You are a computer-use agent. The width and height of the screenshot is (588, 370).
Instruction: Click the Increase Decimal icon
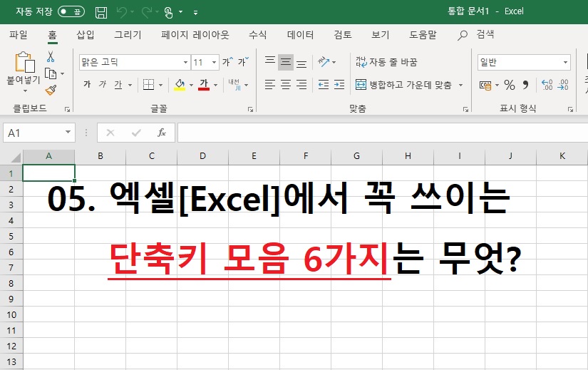pyautogui.click(x=547, y=85)
